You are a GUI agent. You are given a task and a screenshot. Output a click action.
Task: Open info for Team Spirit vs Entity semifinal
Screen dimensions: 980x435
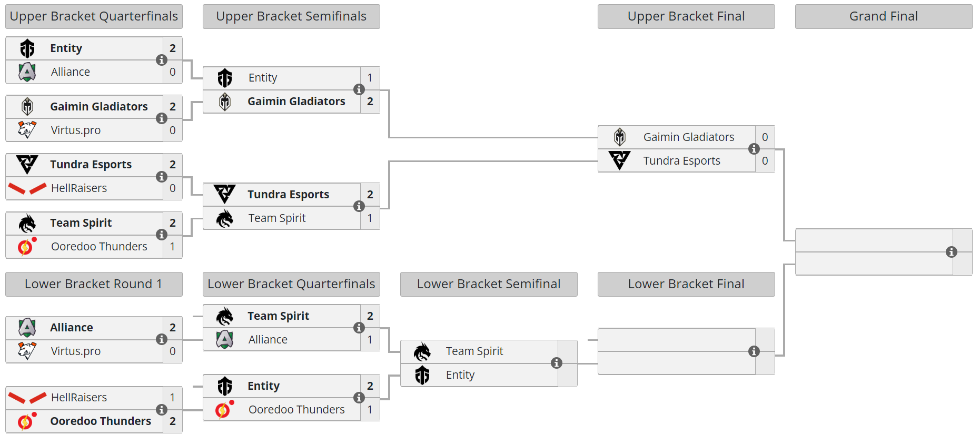[x=556, y=363]
